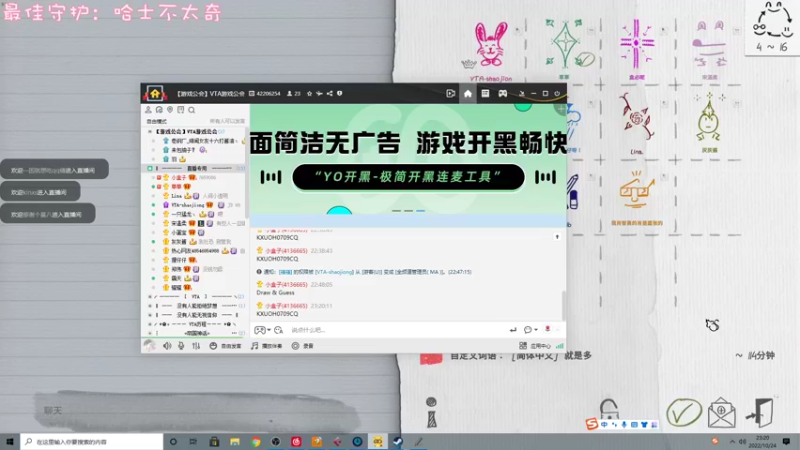The height and width of the screenshot is (450, 800).
Task: Open the gamepad dropdown beside chat input
Action: (x=262, y=330)
